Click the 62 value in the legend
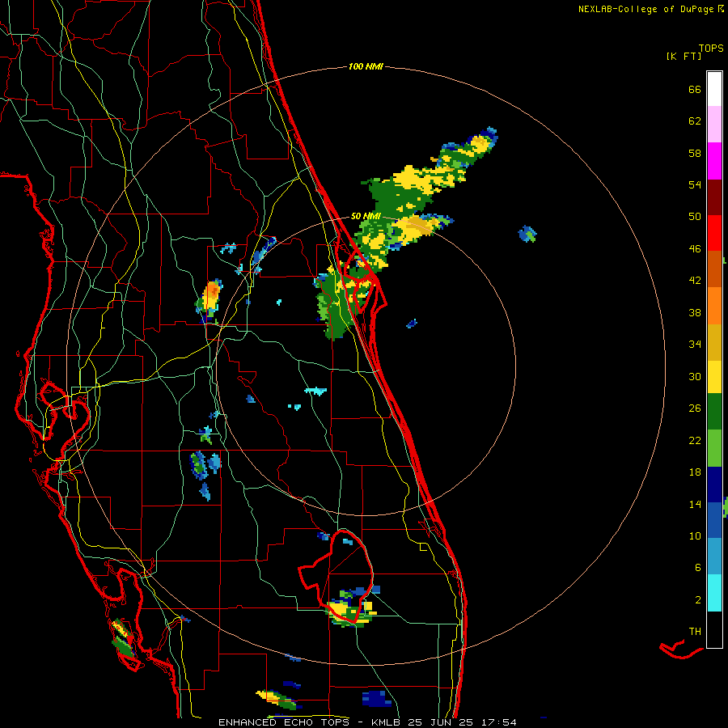Image resolution: width=728 pixels, height=728 pixels. coord(695,121)
